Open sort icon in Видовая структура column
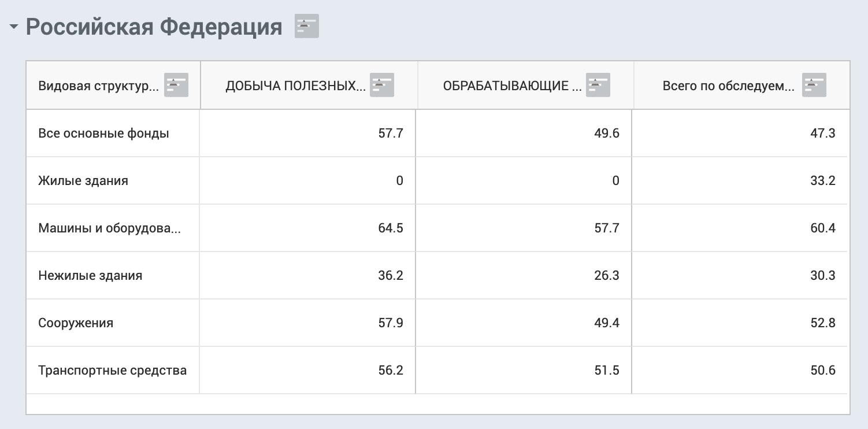868x429 pixels. pos(176,85)
